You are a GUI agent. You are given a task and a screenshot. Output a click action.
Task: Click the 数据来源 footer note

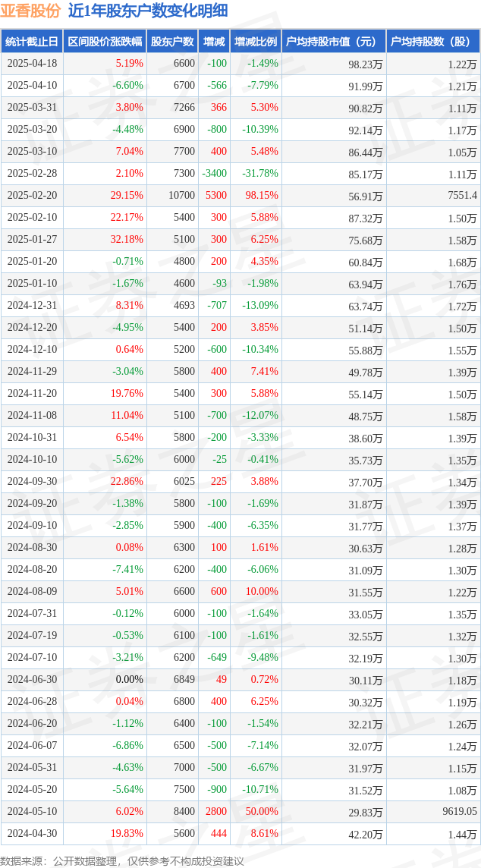122,860
